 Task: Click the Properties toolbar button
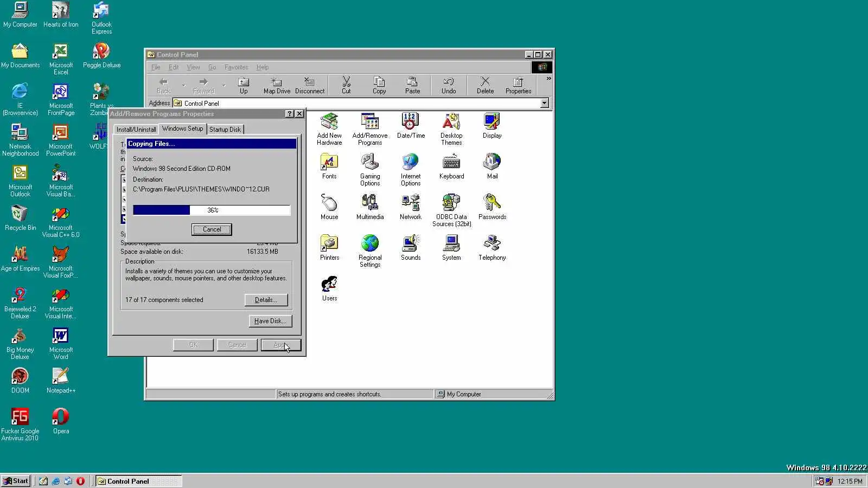[x=518, y=85]
